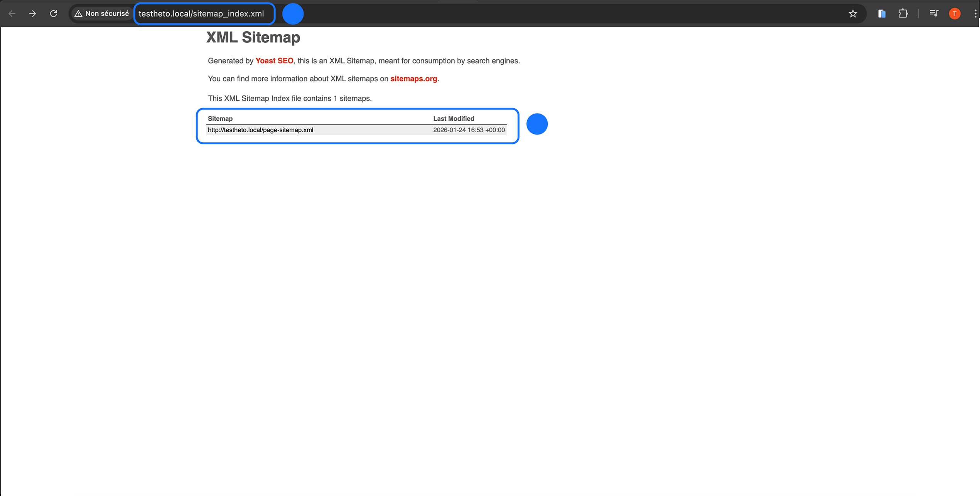Click the Last Modified column header

tap(454, 118)
